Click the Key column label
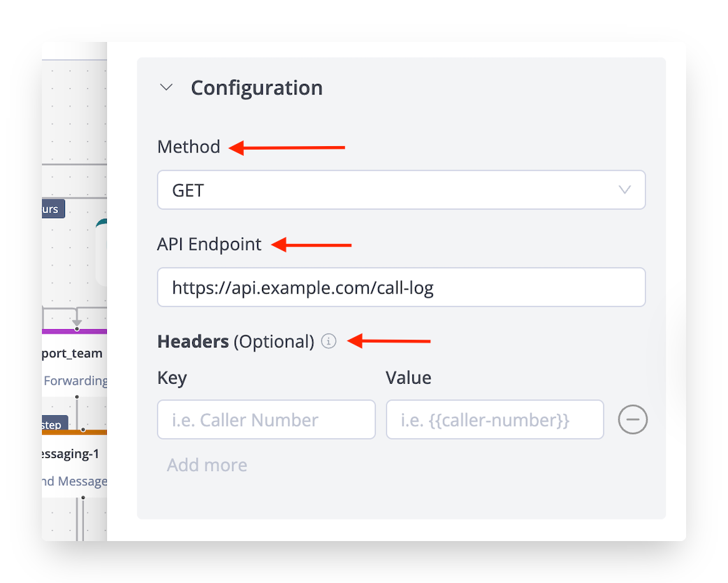This screenshot has height=583, width=728. coord(172,378)
